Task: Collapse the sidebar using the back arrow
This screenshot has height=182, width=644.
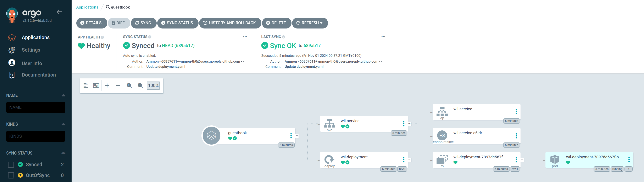Action: pos(59,12)
